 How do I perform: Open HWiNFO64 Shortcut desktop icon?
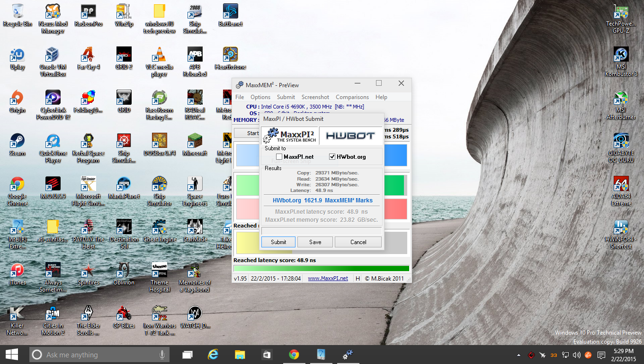(621, 234)
